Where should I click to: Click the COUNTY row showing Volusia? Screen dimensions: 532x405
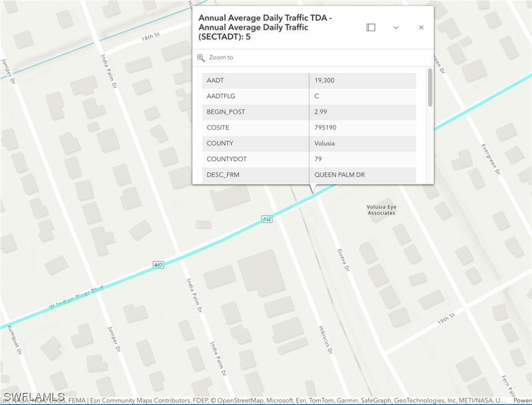[309, 143]
